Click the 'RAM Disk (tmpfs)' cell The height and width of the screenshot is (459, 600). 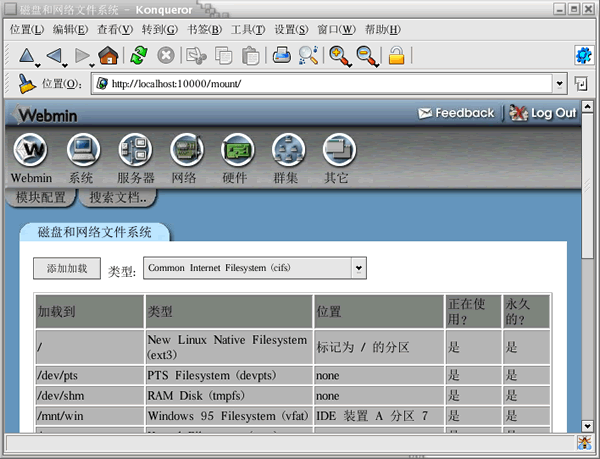coord(228,396)
